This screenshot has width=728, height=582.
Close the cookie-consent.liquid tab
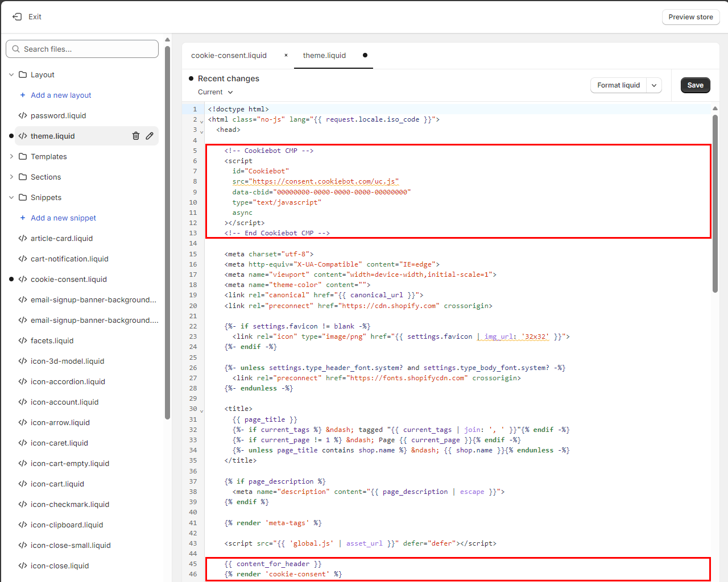point(286,55)
